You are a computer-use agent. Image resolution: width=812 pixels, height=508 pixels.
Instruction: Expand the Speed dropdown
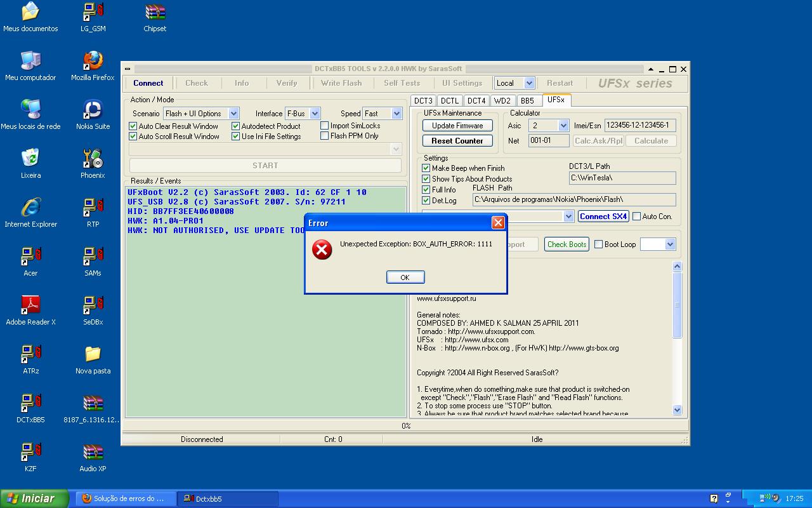(396, 114)
